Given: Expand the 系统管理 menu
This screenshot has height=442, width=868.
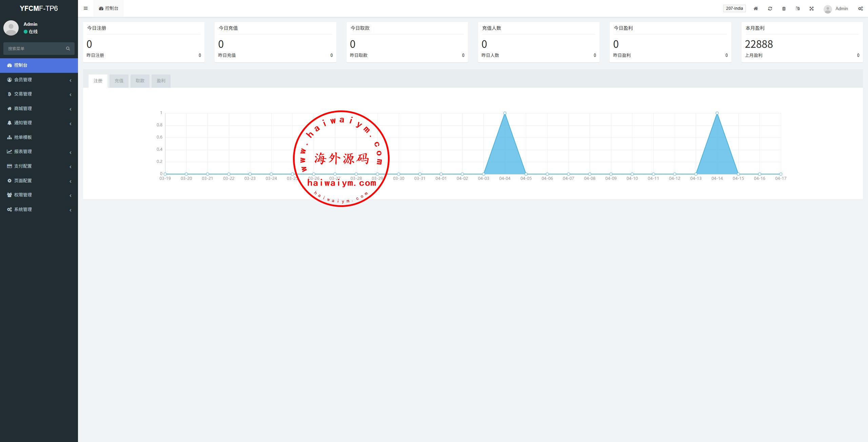Looking at the screenshot, I should point(23,209).
